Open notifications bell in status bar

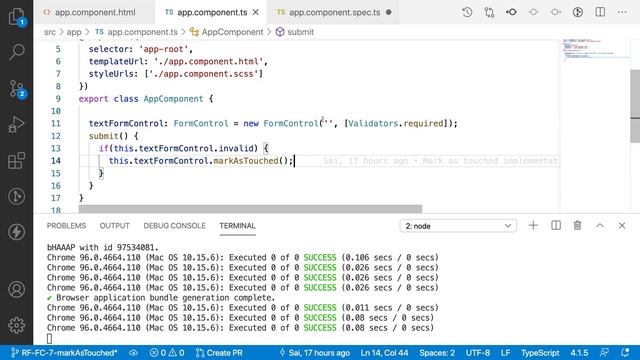(x=625, y=353)
